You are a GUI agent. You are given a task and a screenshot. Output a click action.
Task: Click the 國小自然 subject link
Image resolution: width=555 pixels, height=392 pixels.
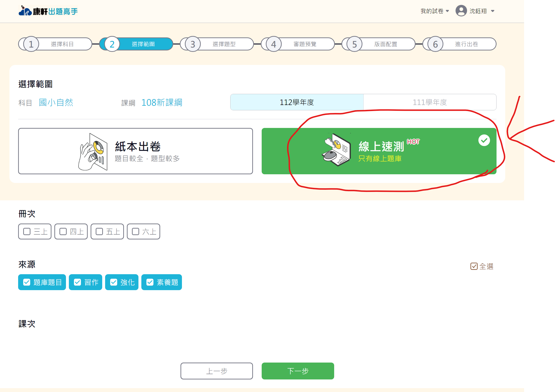click(x=56, y=102)
